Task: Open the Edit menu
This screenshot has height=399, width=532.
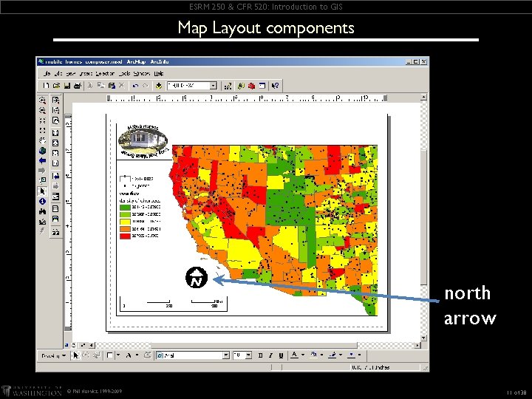Action: coord(58,74)
